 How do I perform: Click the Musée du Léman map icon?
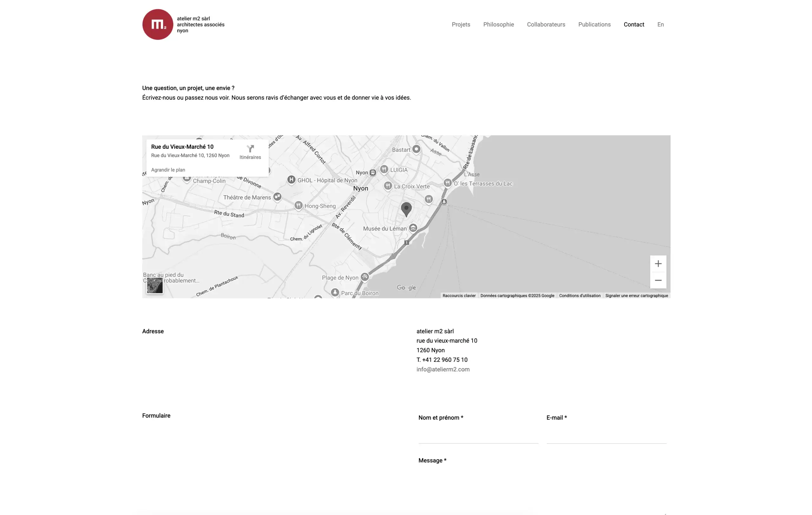click(413, 228)
